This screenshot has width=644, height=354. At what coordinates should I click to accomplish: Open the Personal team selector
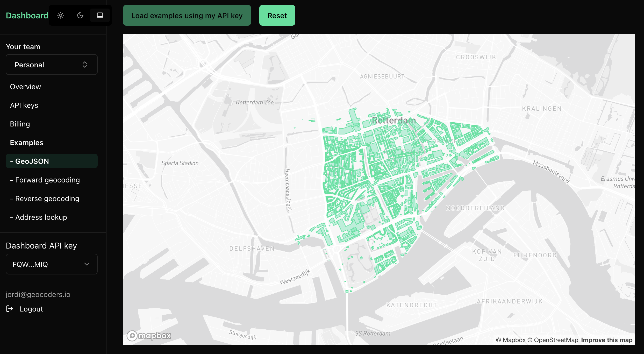tap(52, 65)
